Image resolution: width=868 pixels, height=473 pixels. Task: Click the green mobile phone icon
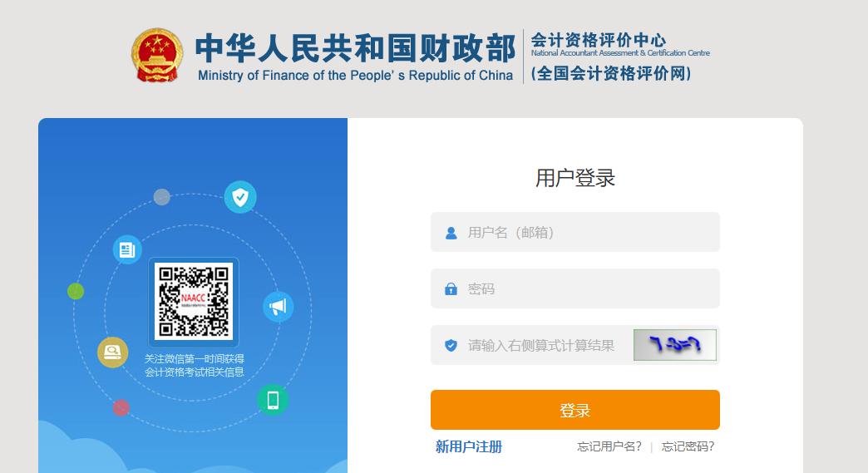point(273,400)
